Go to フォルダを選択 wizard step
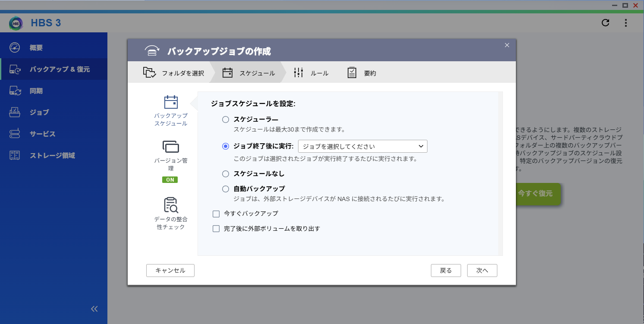 [173, 73]
